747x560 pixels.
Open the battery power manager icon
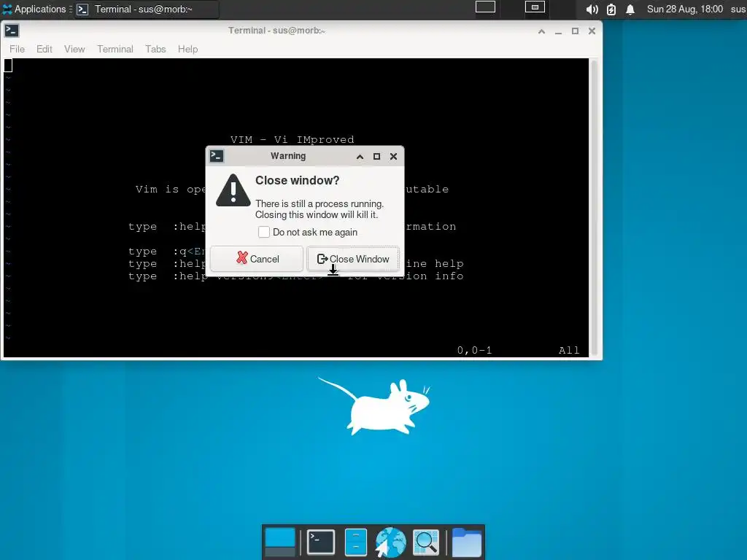click(611, 9)
